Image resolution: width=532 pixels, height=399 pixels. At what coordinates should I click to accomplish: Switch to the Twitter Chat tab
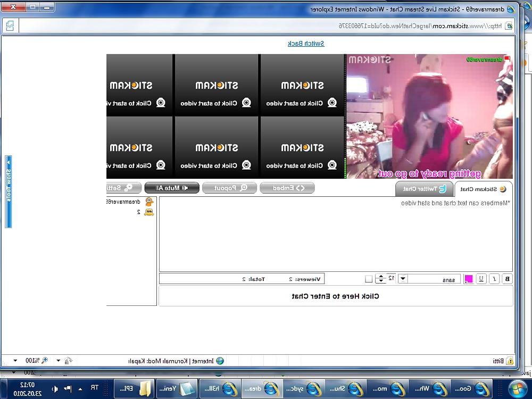point(425,189)
